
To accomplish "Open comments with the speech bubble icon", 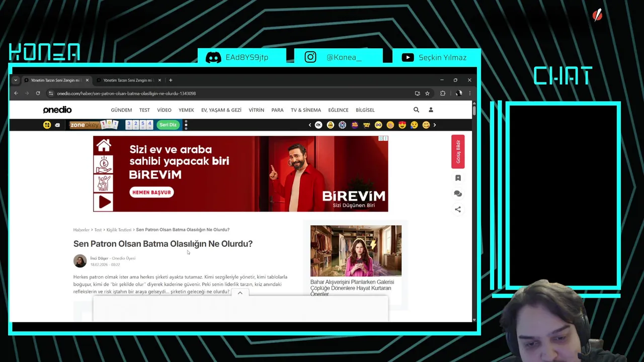I will pyautogui.click(x=458, y=194).
